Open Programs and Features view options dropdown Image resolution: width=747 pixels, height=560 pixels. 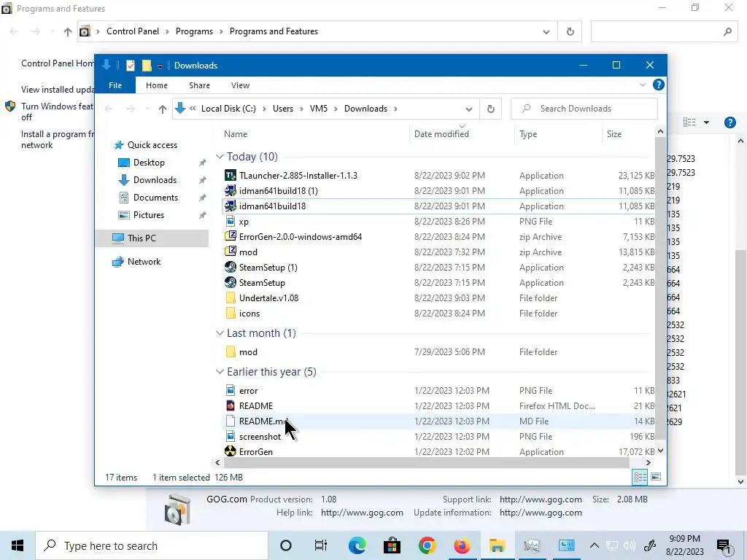point(706,122)
